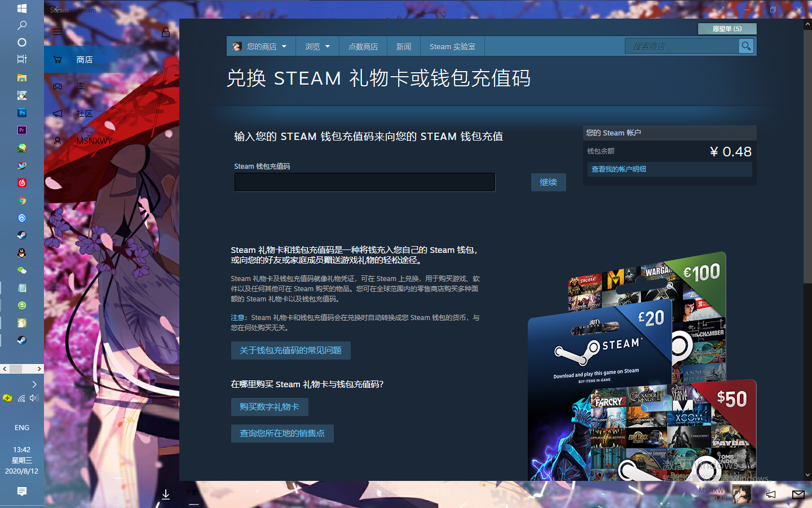Click the taskbar scroll left arrow
Image resolution: width=812 pixels, height=508 pixels.
coord(5,369)
